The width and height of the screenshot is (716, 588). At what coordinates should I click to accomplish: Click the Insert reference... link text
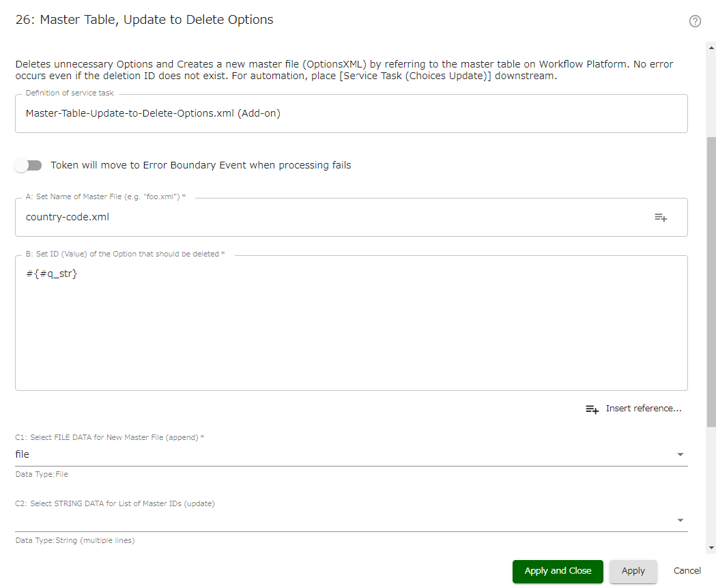pos(644,408)
